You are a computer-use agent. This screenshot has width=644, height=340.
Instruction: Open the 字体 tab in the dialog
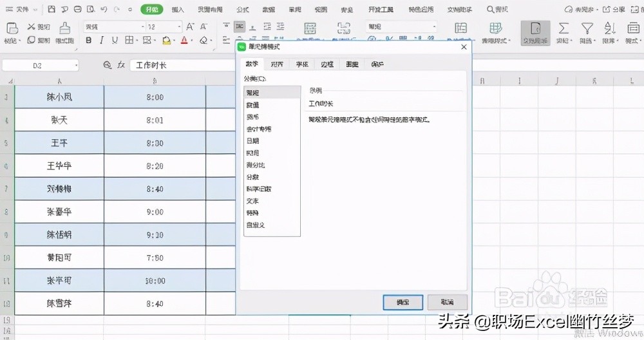point(302,64)
